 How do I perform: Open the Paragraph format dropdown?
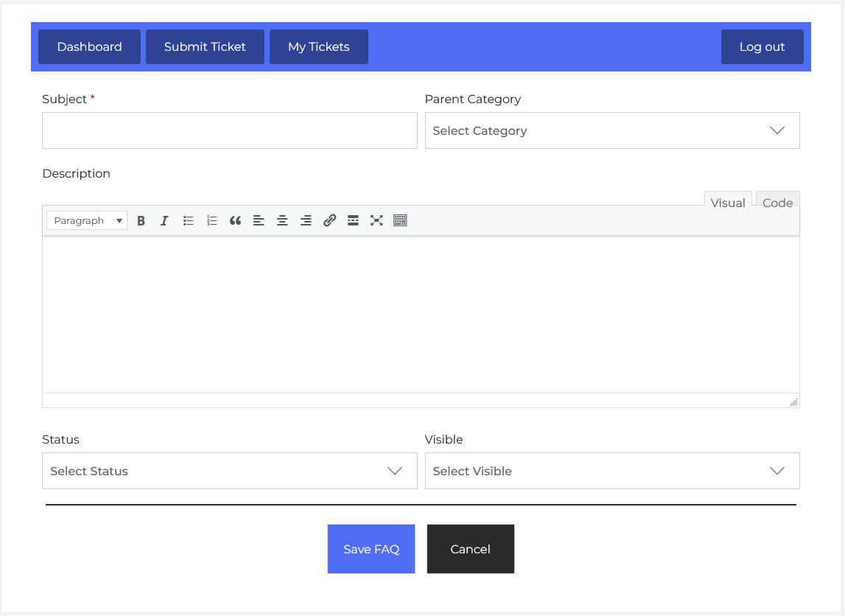(x=87, y=220)
